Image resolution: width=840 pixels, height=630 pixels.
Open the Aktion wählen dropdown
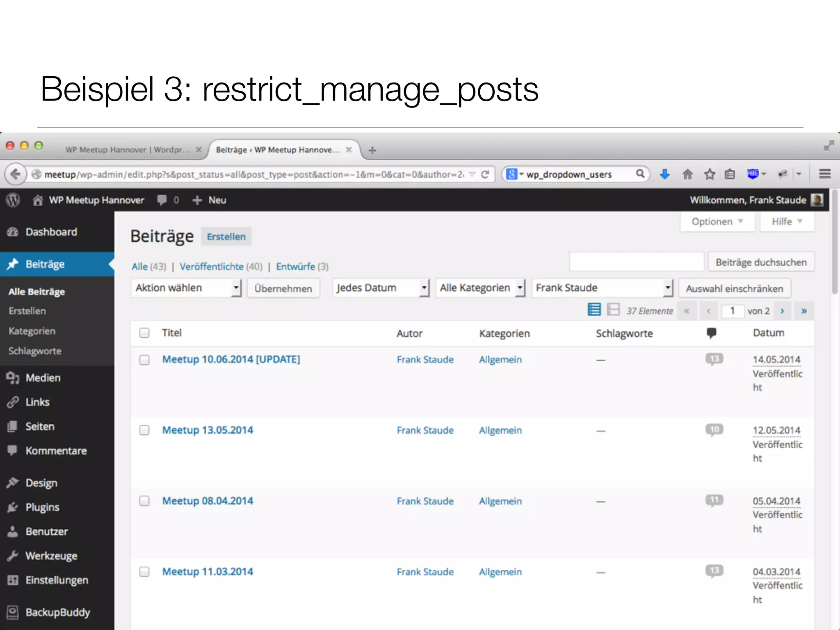pyautogui.click(x=186, y=288)
